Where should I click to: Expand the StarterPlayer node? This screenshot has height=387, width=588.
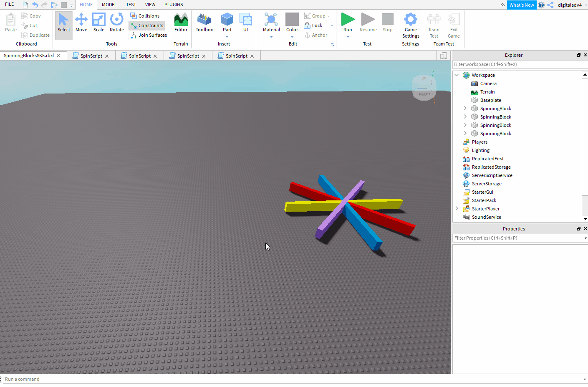(x=457, y=209)
